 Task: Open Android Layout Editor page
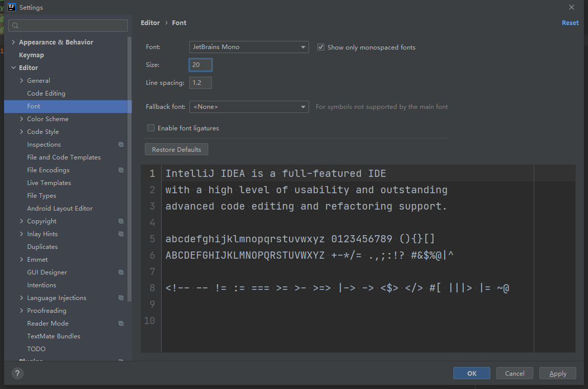60,209
